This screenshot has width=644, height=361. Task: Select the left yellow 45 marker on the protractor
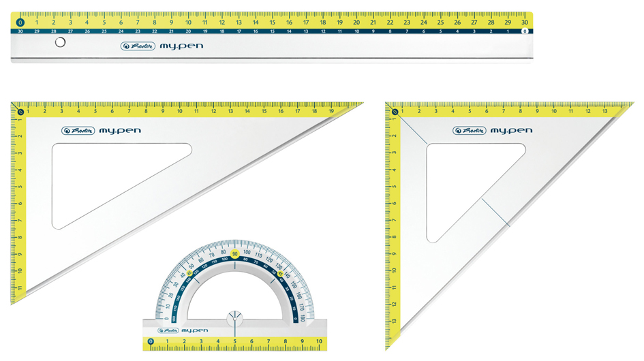[190, 274]
